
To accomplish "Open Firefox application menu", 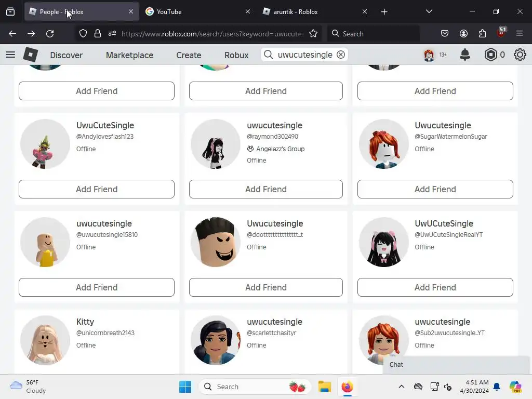I will (520, 34).
